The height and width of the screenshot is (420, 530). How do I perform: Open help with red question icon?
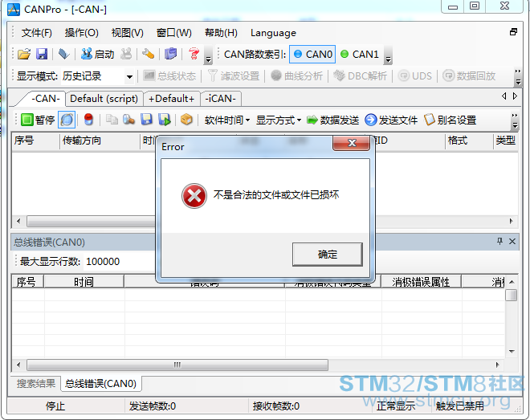point(194,54)
